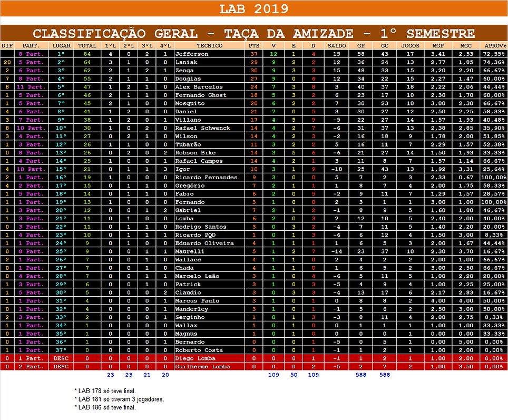Screen dimensions: 508x420
Task: Click Alex Barcelos' 11 Part. cell
Action: 31,87
